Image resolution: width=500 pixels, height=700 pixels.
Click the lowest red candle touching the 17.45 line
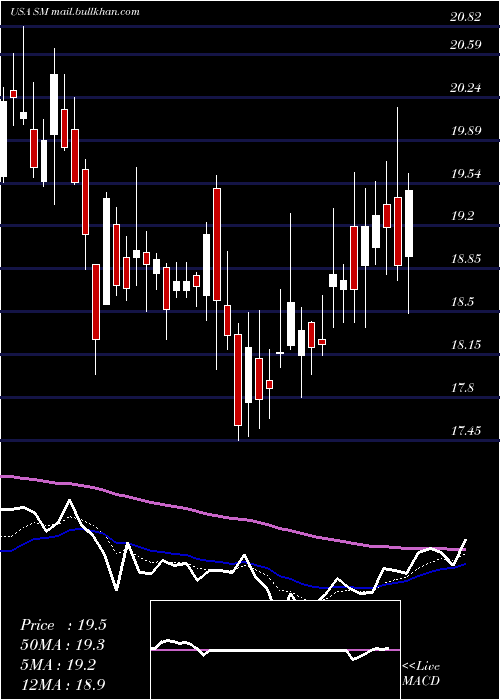pyautogui.click(x=238, y=379)
